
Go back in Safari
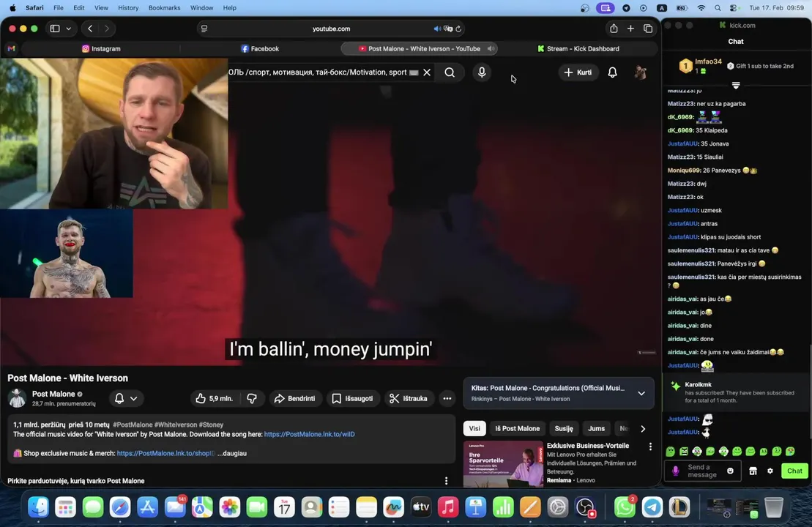(x=90, y=29)
